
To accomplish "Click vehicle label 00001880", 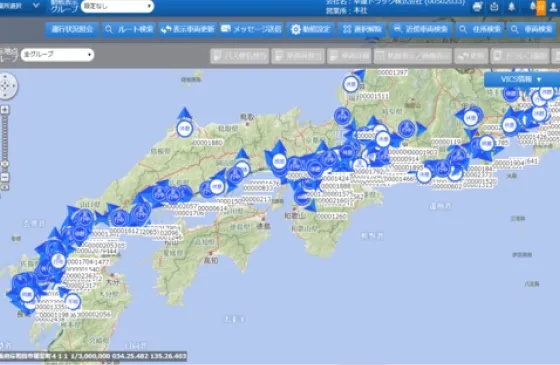I will (208, 142).
